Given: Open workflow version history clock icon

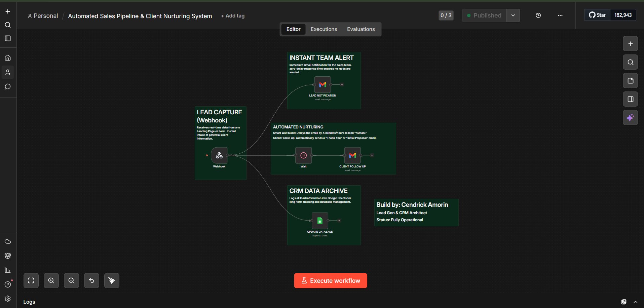Looking at the screenshot, I should (538, 15).
